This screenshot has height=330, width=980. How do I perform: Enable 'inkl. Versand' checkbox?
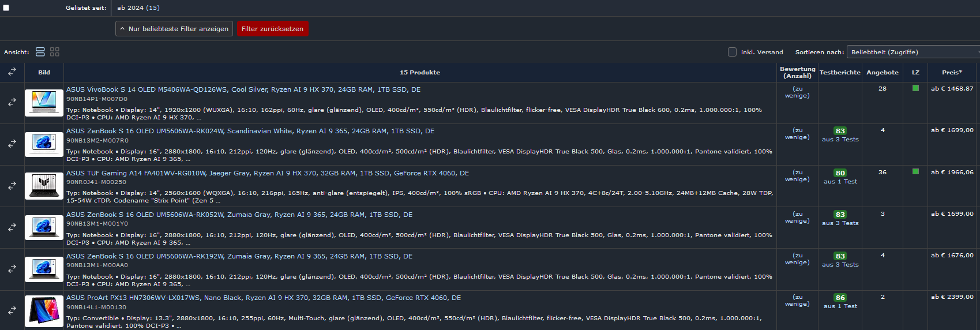pyautogui.click(x=732, y=52)
